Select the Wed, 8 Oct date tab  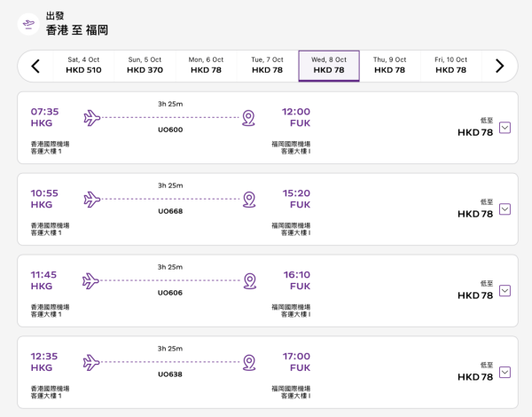tap(329, 66)
